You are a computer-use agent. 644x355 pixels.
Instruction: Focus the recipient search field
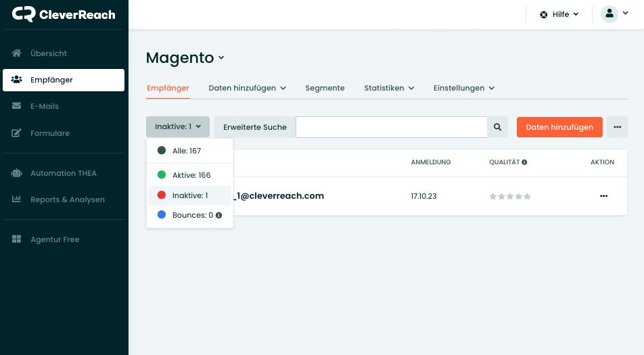(x=392, y=127)
